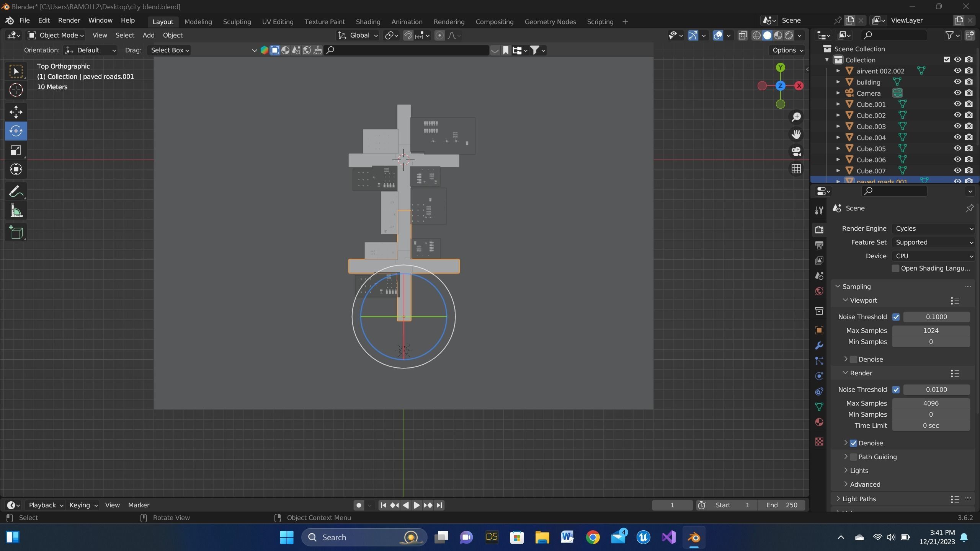Screen dimensions: 980x551
Task: Click the render Max Samples field
Action: tap(931, 403)
